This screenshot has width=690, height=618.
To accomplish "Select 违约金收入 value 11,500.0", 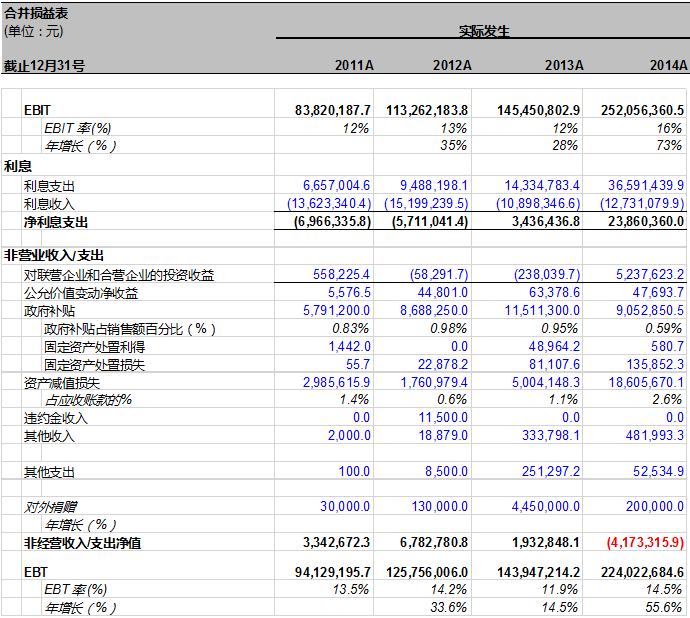I will tap(444, 417).
